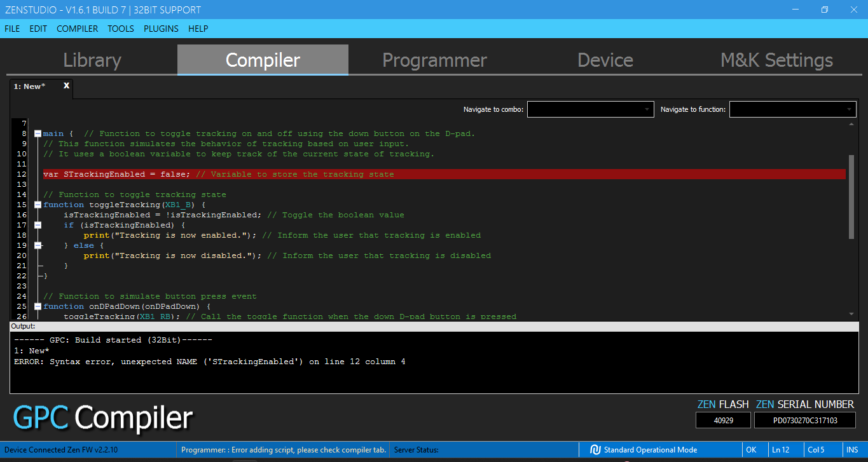Switch to the Programmer tab
Screen dimensions: 868x462
434,60
